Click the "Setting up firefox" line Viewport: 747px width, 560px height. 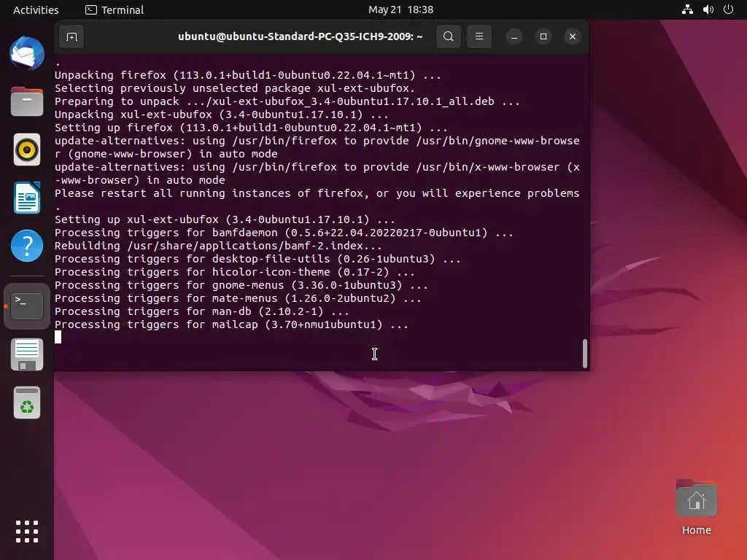[x=251, y=128]
